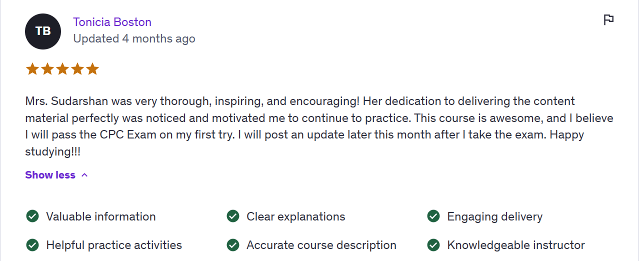Click the TB reviewer avatar
Image resolution: width=644 pixels, height=261 pixels.
coord(43,31)
